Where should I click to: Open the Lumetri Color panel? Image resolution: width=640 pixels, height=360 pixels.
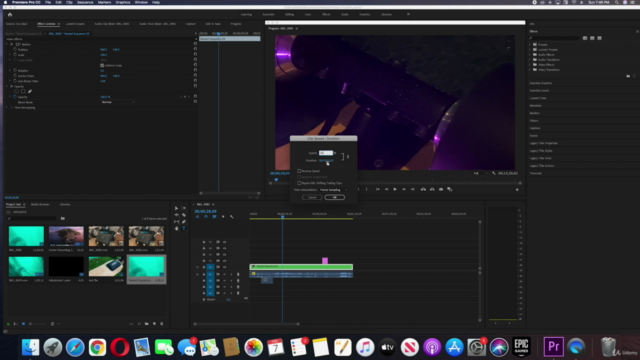[538, 98]
